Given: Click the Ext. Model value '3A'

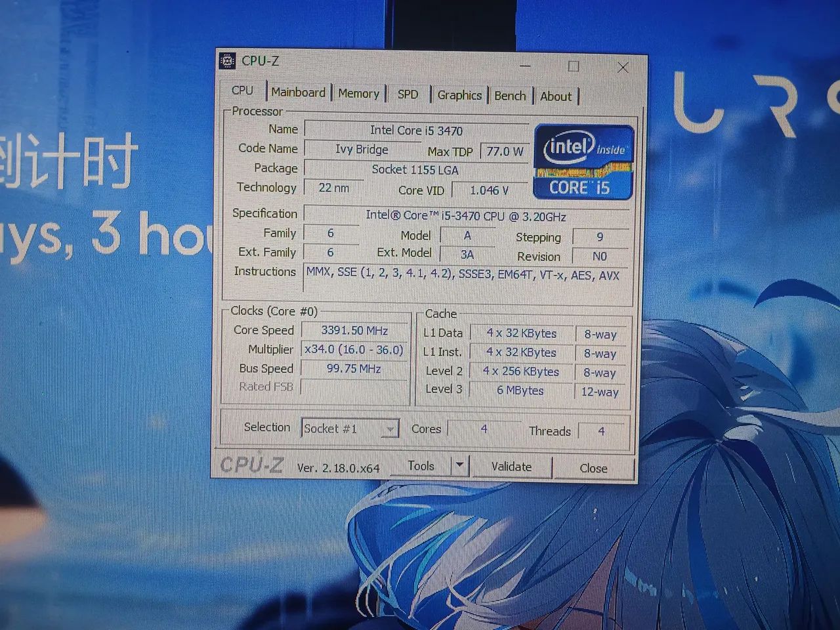Looking at the screenshot, I should click(467, 255).
